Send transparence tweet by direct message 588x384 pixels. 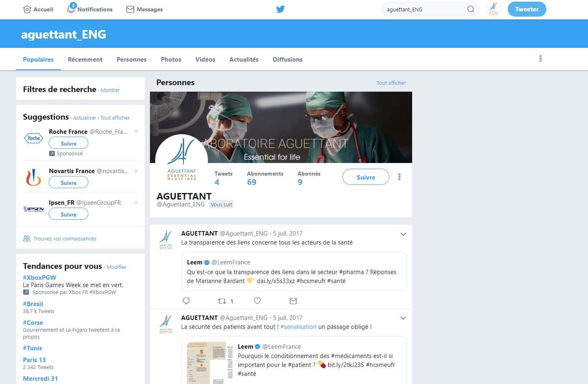[x=293, y=301]
